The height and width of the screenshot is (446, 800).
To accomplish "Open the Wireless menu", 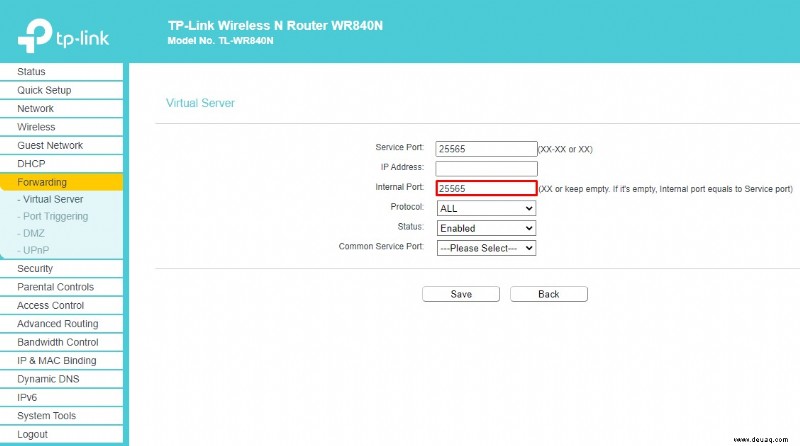I will tap(61, 127).
